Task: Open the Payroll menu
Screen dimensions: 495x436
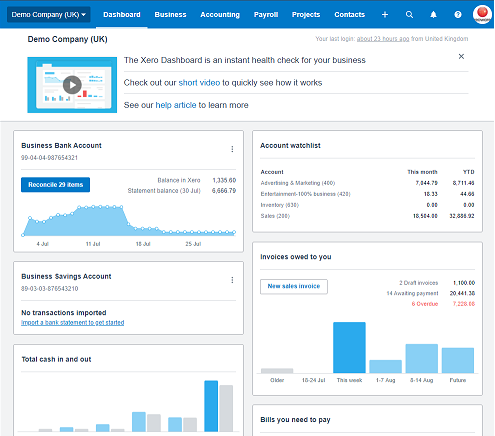Action: (x=266, y=15)
